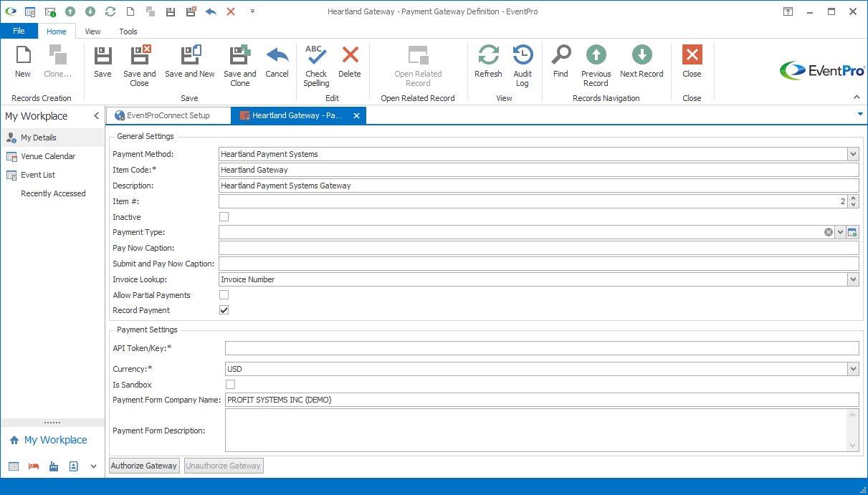Viewport: 868px width, 495px height.
Task: Click the Item Code field
Action: [538, 170]
